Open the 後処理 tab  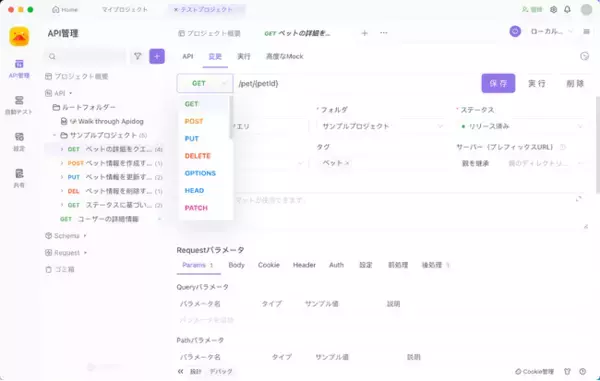pos(435,265)
